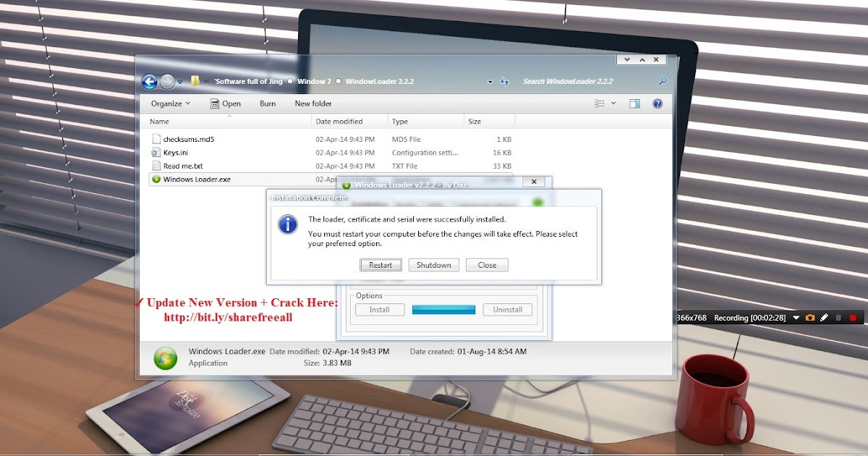Select the Windows Loader.exe file row
Image resolution: width=868 pixels, height=456 pixels.
[x=331, y=179]
